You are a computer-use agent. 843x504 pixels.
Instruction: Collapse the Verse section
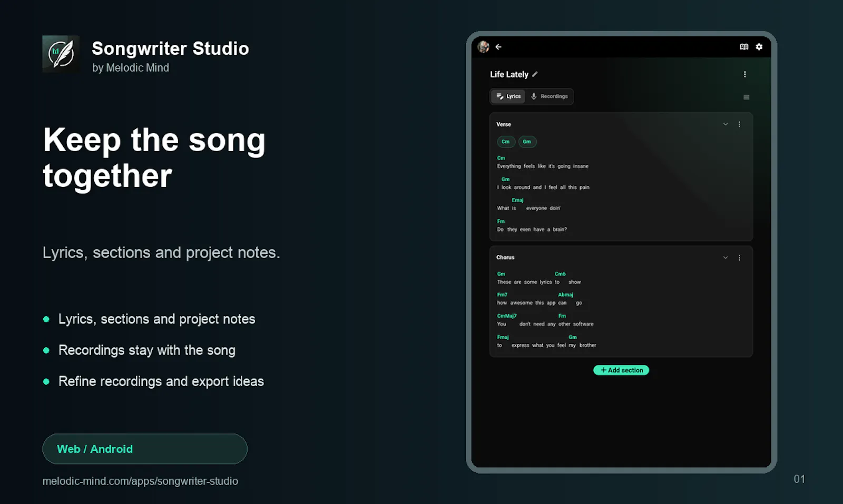(x=726, y=124)
